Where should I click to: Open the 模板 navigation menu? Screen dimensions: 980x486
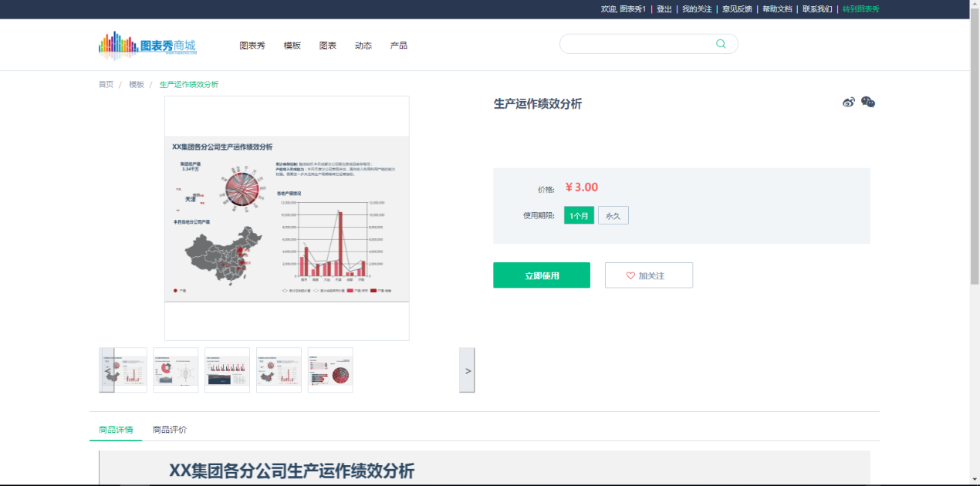(292, 46)
